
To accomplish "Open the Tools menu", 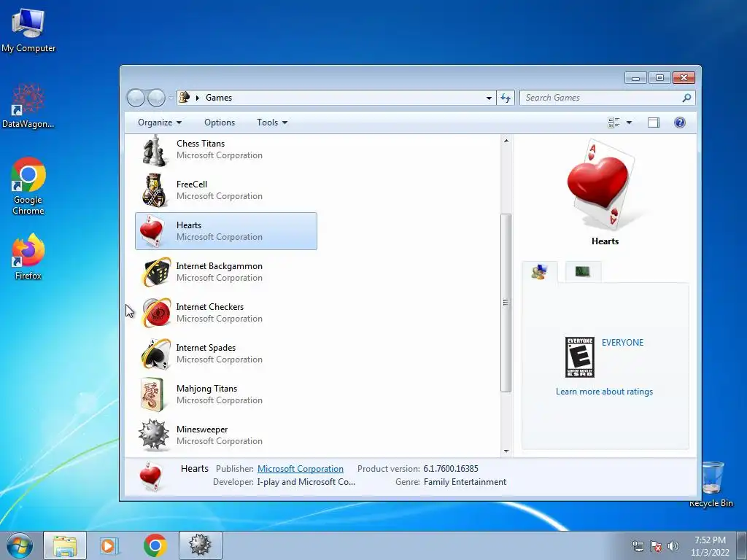I will click(272, 122).
